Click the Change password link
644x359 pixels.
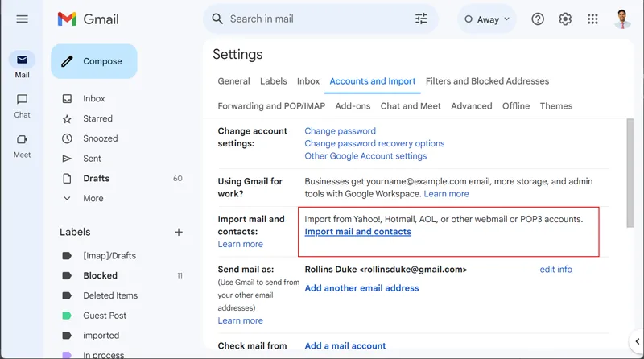[x=340, y=131]
